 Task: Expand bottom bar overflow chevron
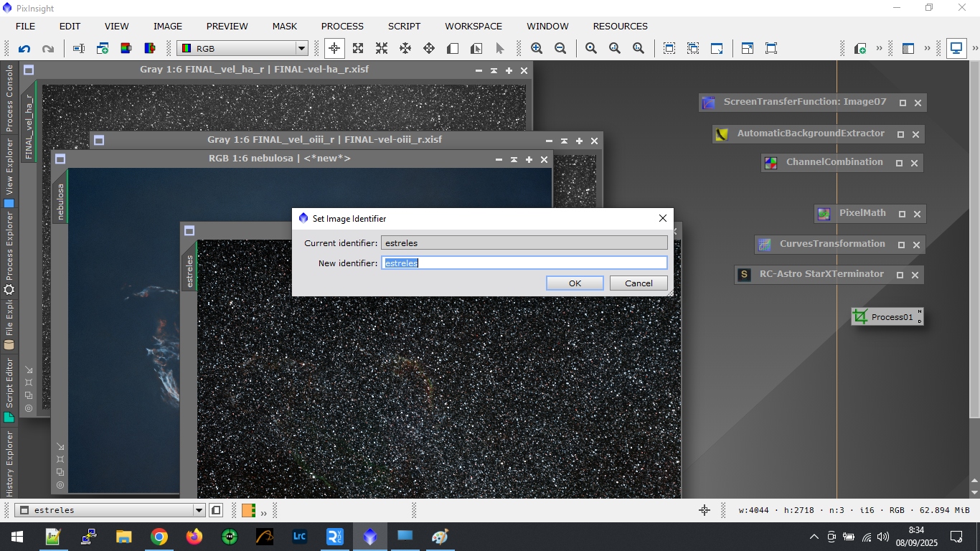pyautogui.click(x=263, y=512)
